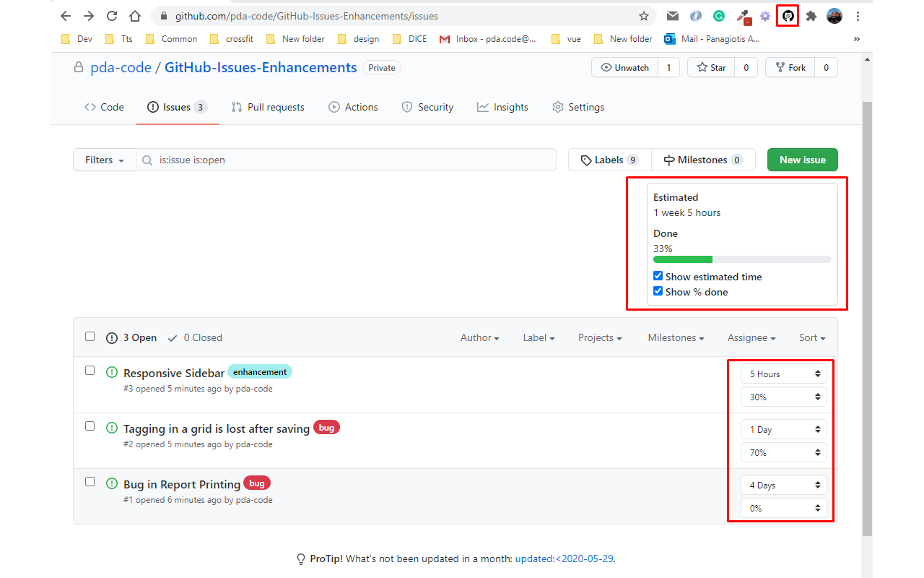
Task: Open the Sort dropdown
Action: [811, 337]
